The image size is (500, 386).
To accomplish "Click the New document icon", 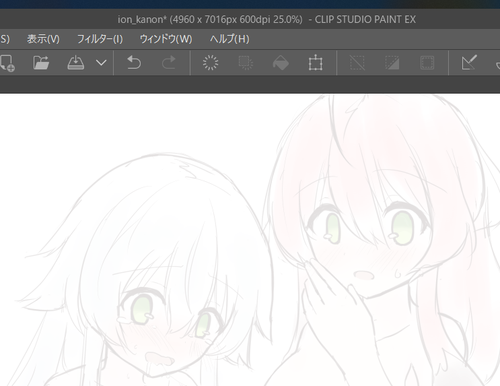I will pyautogui.click(x=7, y=63).
